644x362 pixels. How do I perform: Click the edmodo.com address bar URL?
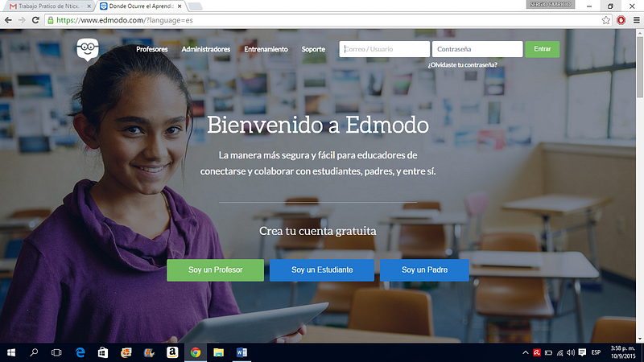125,20
